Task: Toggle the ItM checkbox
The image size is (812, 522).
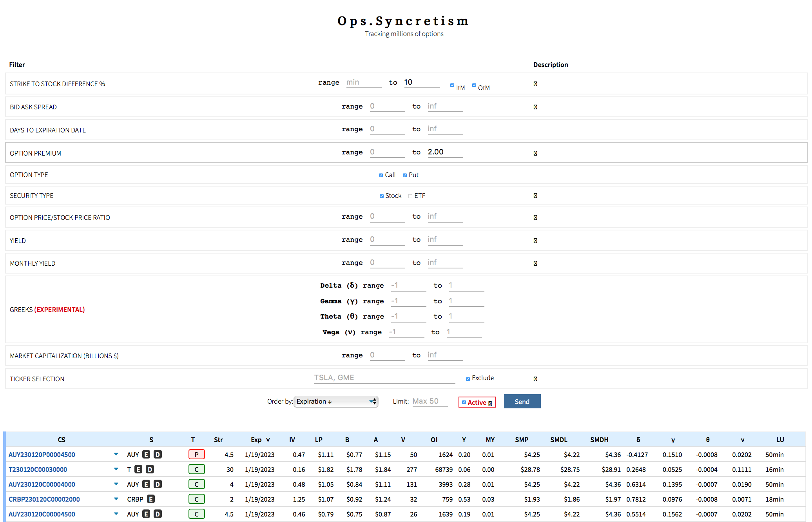Action: pyautogui.click(x=452, y=85)
